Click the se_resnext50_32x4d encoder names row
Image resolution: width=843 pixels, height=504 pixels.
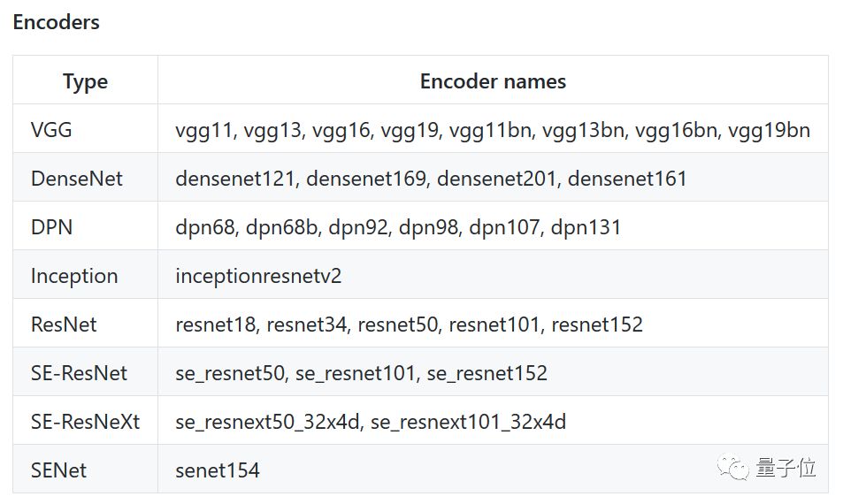click(371, 422)
